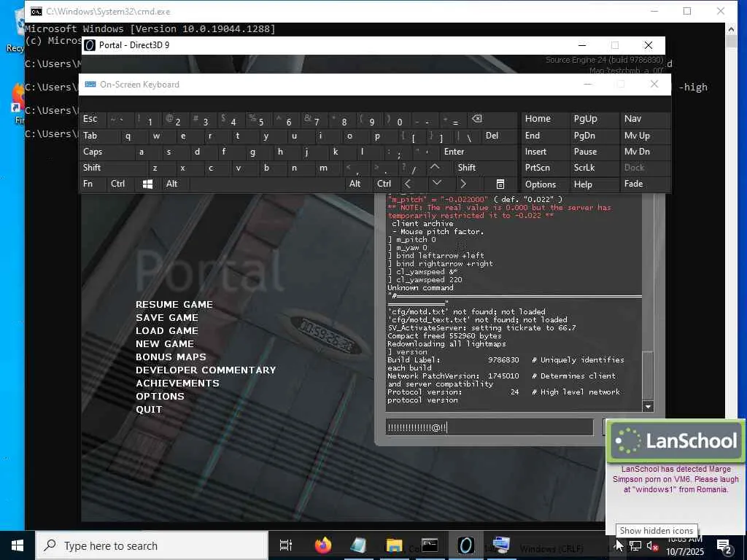Open the Notepad-style app taskbar icon
Screen dimensions: 747x560
pyautogui.click(x=358, y=545)
